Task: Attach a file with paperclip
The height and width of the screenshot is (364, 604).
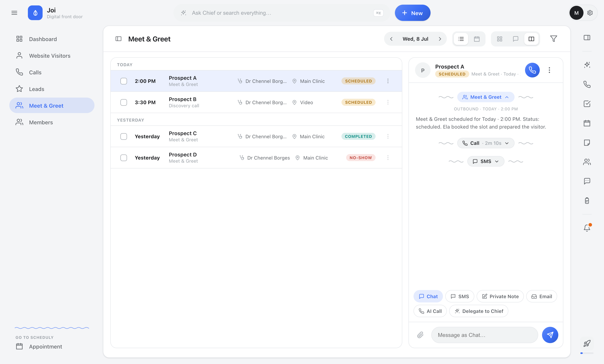Action: pyautogui.click(x=420, y=335)
